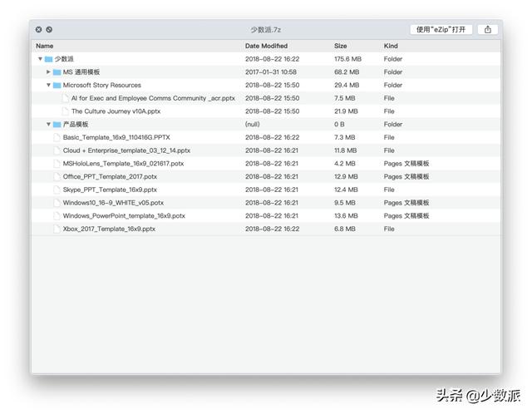Click file name AI for Exec and Employee Comms Community _acr.pptx

pos(153,98)
